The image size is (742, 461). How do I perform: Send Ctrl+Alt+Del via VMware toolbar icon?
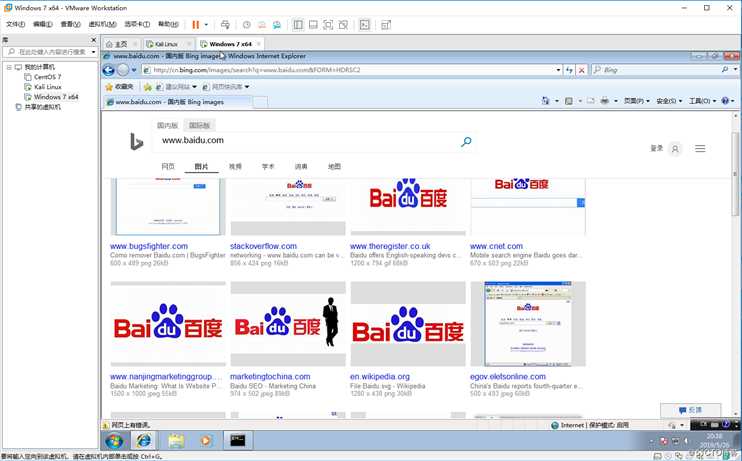[x=225, y=25]
